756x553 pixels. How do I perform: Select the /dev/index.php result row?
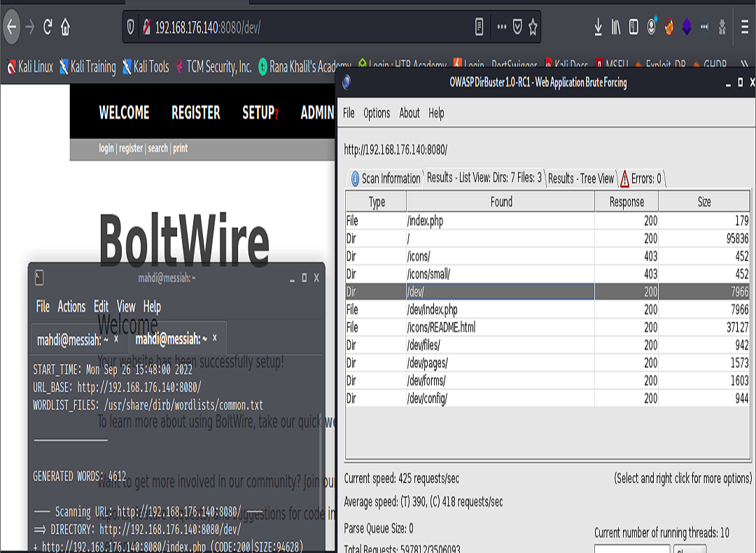tap(547, 309)
